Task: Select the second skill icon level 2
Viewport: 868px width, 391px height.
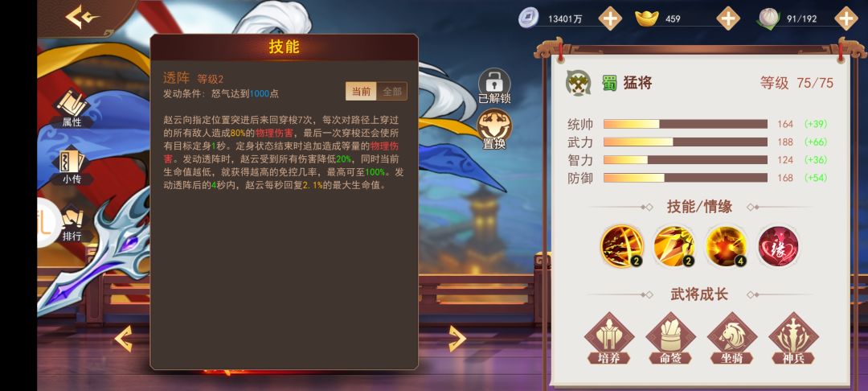Action: 674,246
